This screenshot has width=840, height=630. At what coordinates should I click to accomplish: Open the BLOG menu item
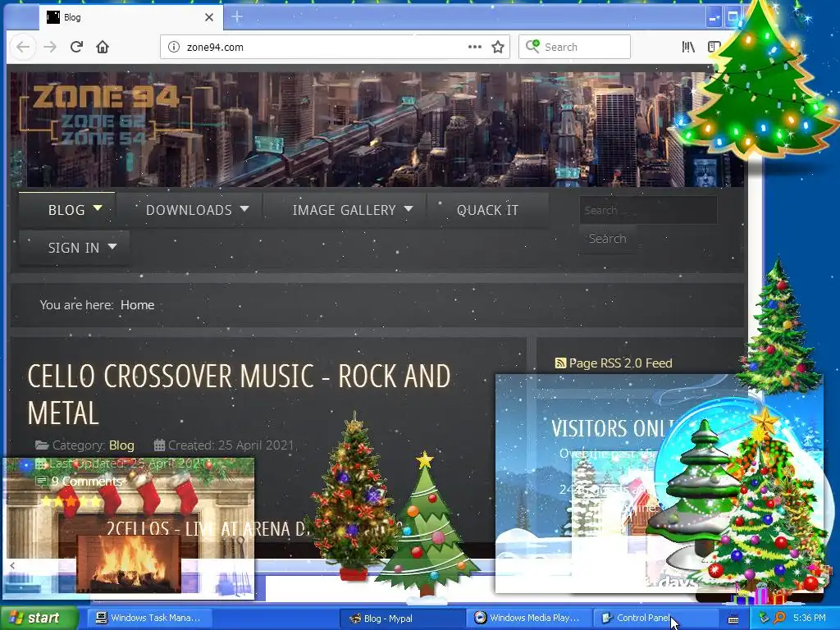66,210
